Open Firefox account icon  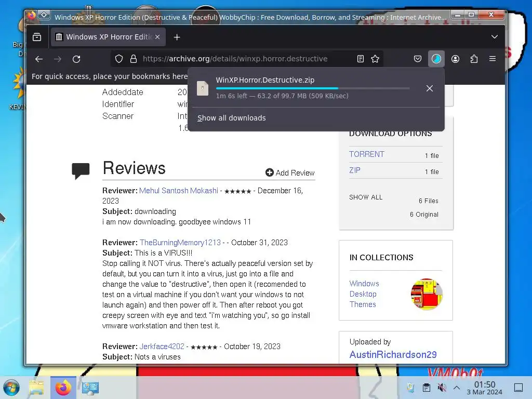[455, 59]
